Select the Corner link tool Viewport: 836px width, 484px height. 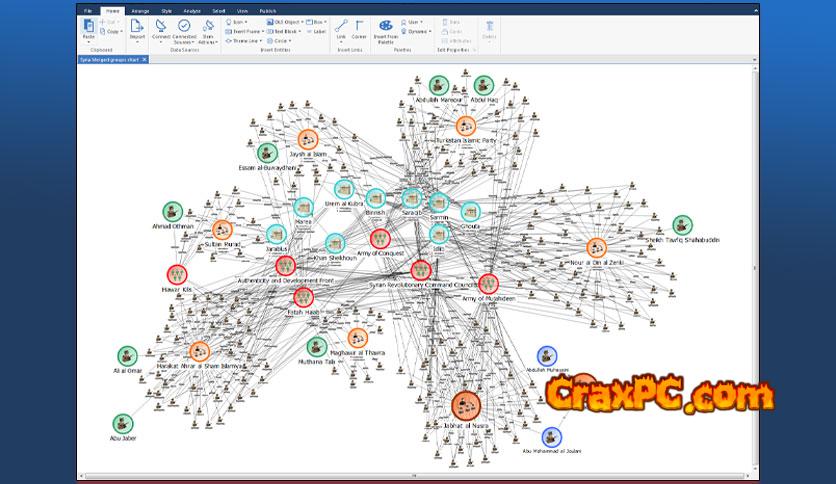tap(359, 29)
